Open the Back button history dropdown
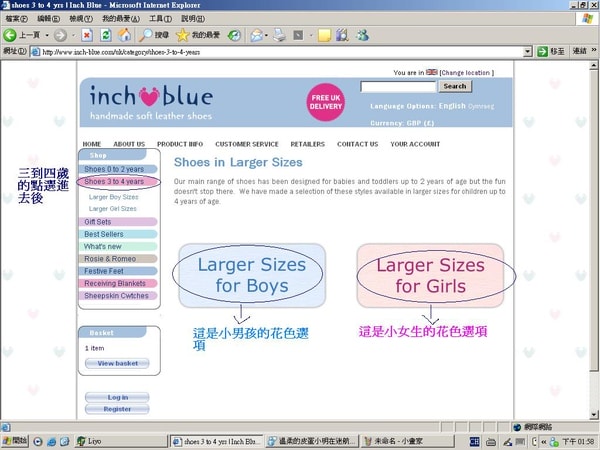Screen dimensions: 600x450 (x=47, y=35)
